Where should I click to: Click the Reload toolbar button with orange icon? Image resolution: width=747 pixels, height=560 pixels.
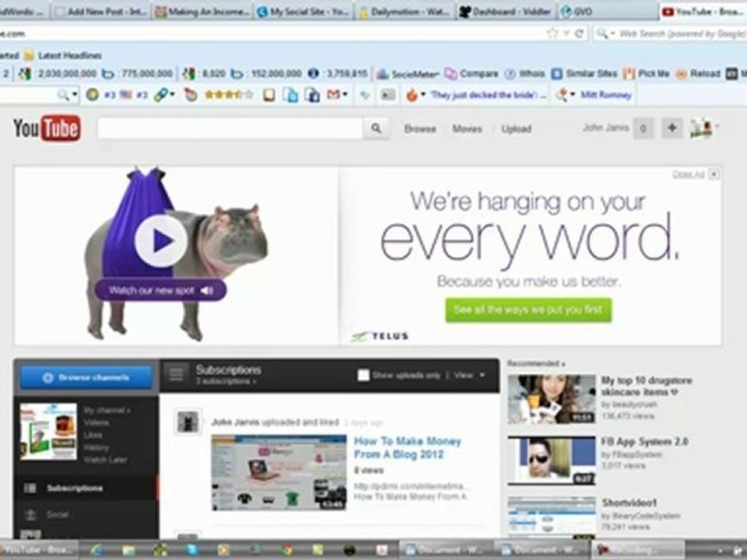click(698, 74)
